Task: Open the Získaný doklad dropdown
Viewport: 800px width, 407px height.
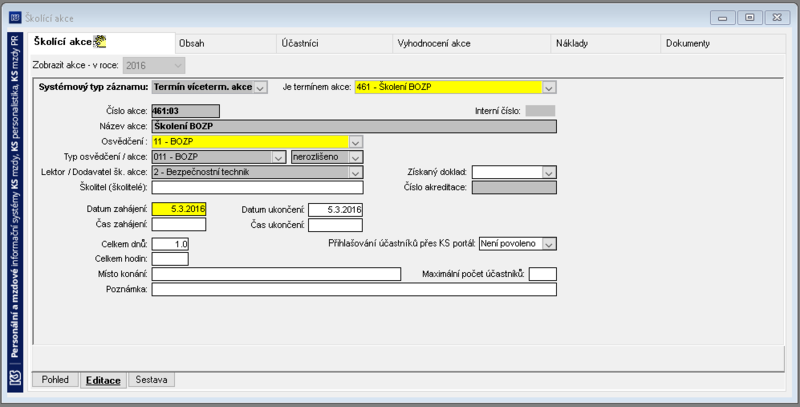Action: (548, 172)
